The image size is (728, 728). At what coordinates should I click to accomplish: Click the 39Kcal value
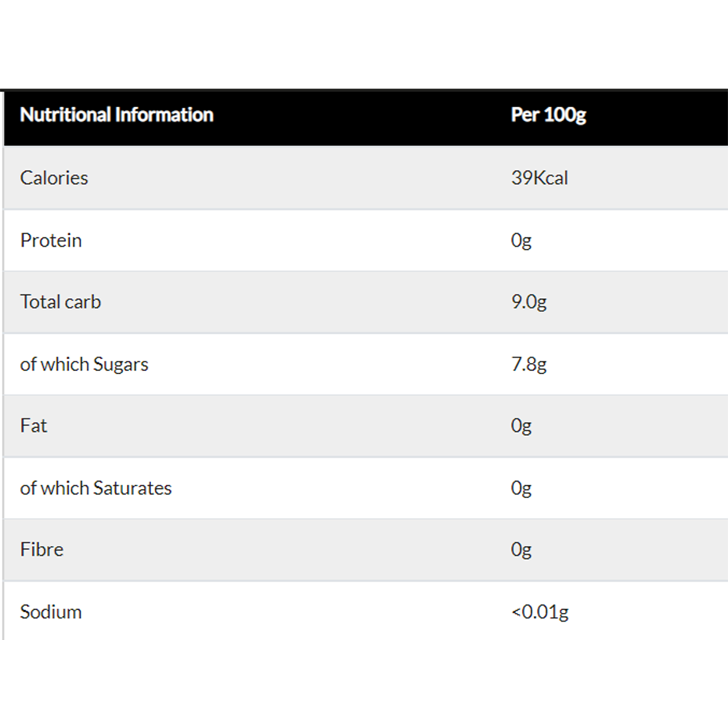539,178
